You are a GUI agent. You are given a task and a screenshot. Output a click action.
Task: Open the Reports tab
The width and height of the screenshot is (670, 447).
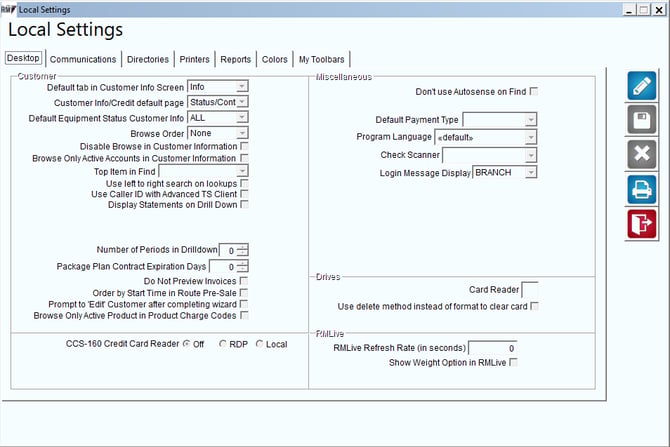click(x=235, y=59)
